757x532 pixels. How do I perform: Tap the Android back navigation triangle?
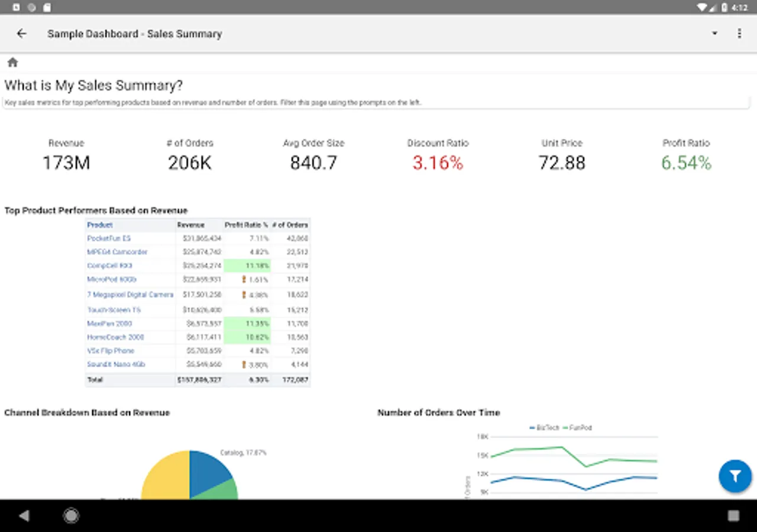(24, 516)
